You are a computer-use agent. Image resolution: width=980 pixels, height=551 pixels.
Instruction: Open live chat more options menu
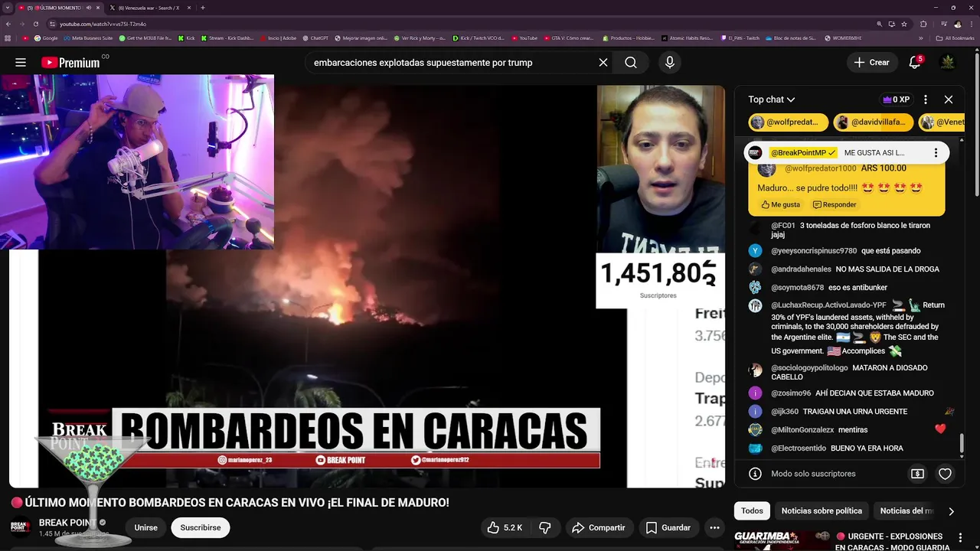pyautogui.click(x=926, y=99)
